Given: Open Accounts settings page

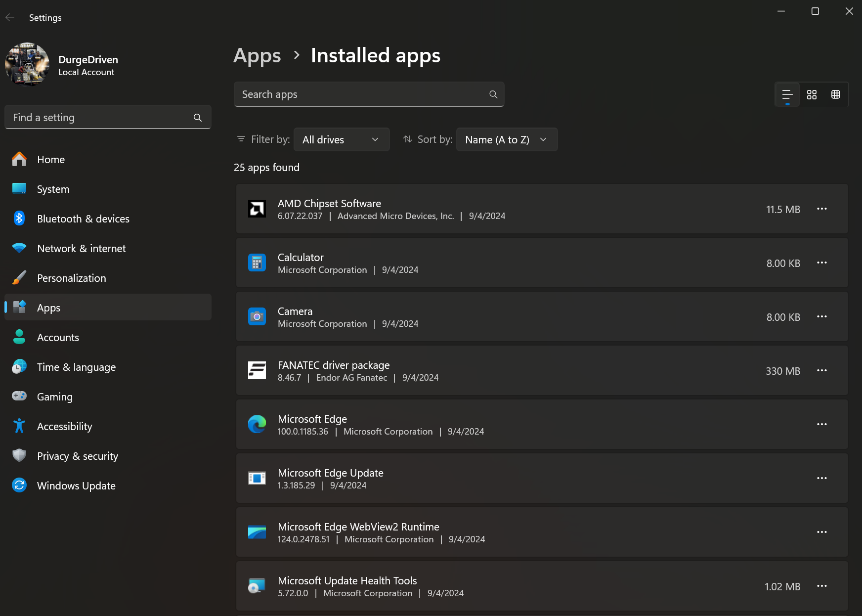Looking at the screenshot, I should [108, 337].
